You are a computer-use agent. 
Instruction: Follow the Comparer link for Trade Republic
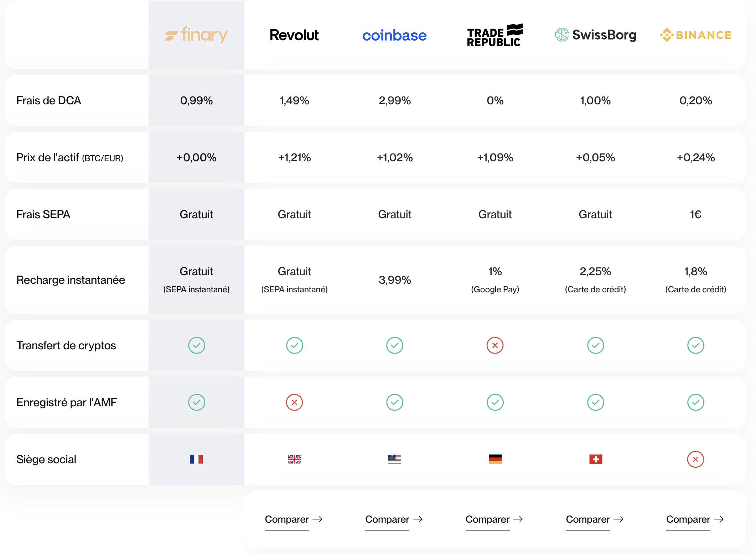pos(494,519)
